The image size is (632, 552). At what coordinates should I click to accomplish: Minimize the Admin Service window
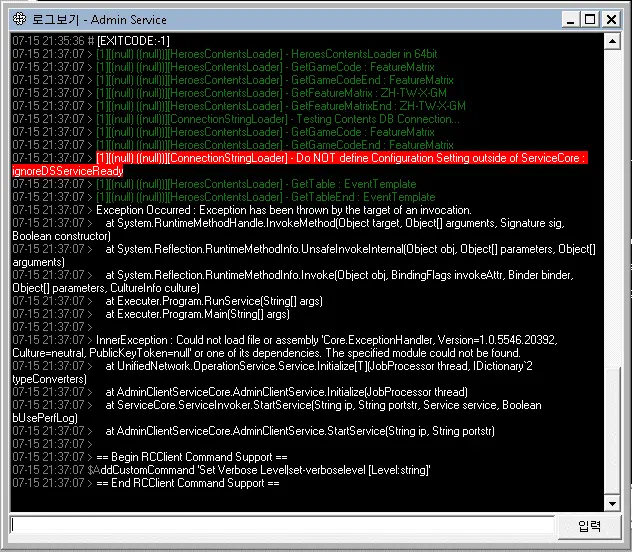[x=570, y=19]
